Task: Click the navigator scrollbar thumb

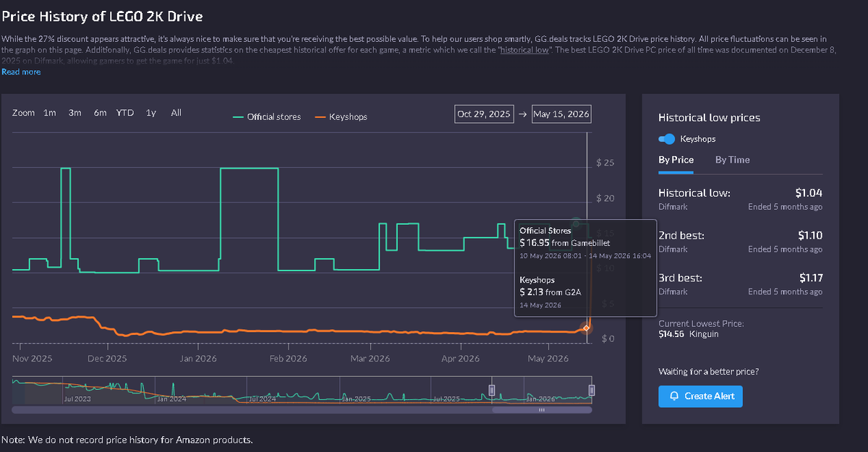Action: 542,410
